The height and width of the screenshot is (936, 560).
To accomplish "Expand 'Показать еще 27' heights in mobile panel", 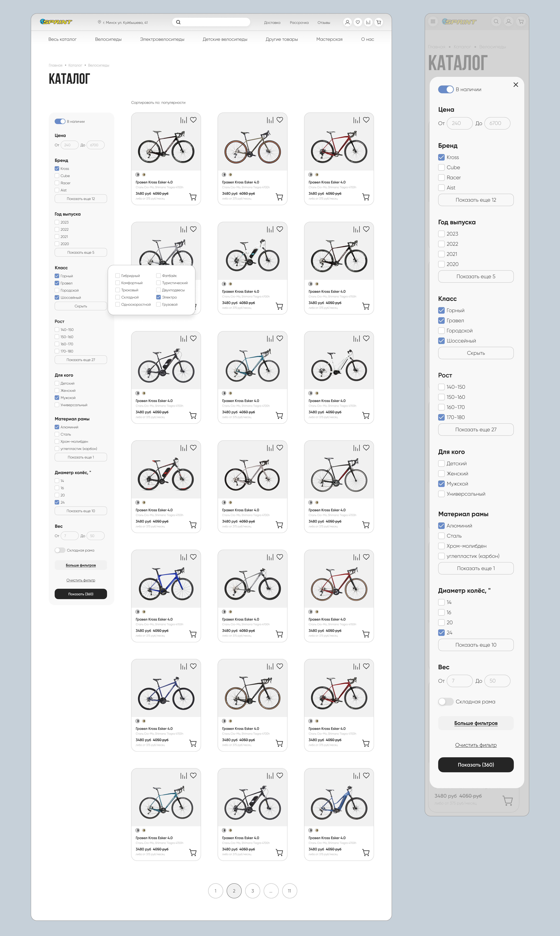I will click(x=476, y=430).
